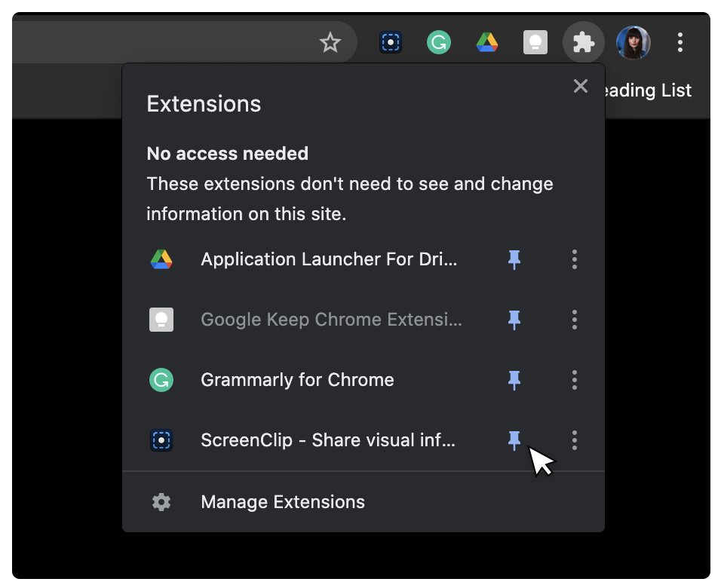Click the Extensions puzzle piece icon
The height and width of the screenshot is (588, 724).
[x=584, y=42]
